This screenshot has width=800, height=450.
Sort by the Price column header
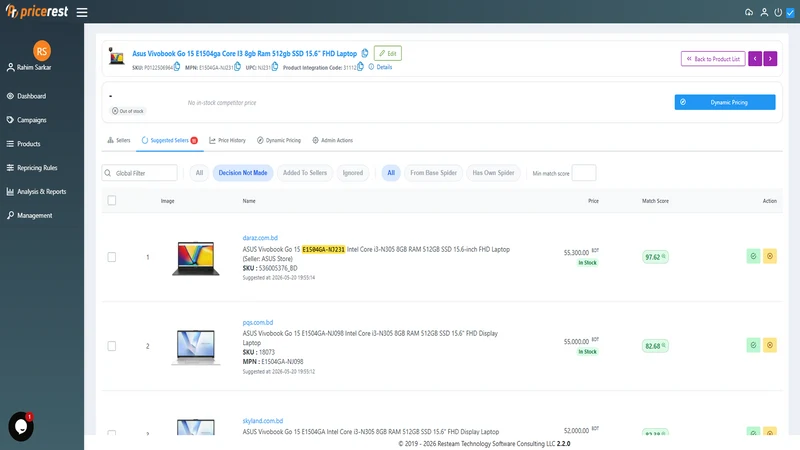[x=593, y=201]
